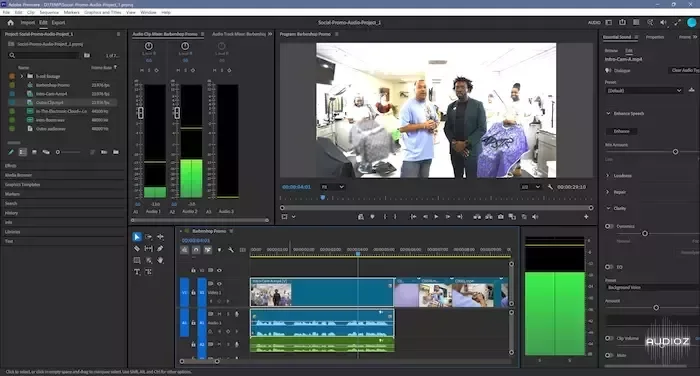Open the Program monitor button editor plus
The width and height of the screenshot is (700, 376).
click(586, 217)
